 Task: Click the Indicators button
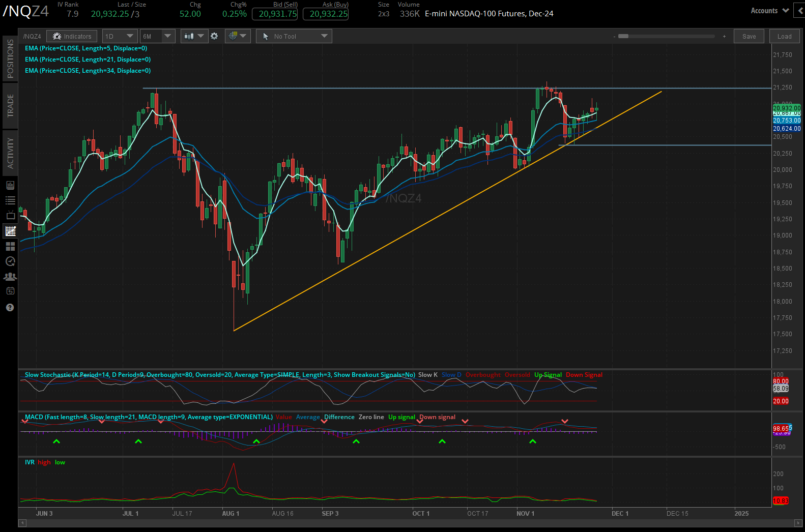72,36
